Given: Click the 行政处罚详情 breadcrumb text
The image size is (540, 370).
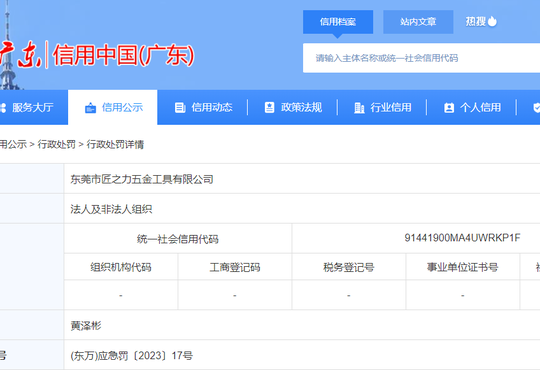Looking at the screenshot, I should tap(115, 144).
